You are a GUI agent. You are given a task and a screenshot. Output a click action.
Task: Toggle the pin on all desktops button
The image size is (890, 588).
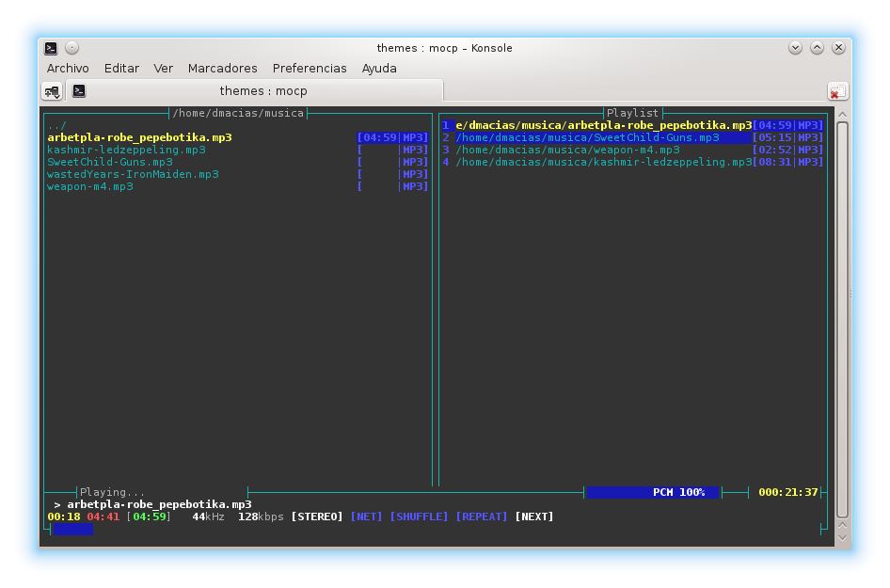72,48
